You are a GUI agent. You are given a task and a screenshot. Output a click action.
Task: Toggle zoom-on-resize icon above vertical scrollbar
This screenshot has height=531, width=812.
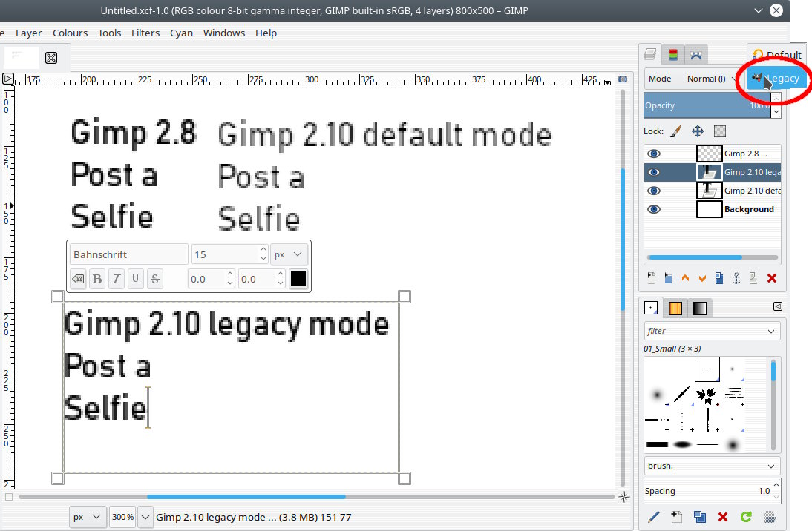[x=623, y=79]
